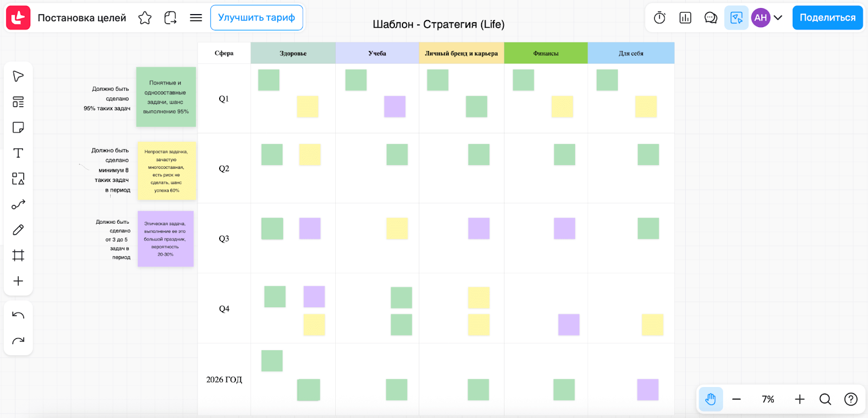Open the templates panel in sidebar

pos(18,102)
